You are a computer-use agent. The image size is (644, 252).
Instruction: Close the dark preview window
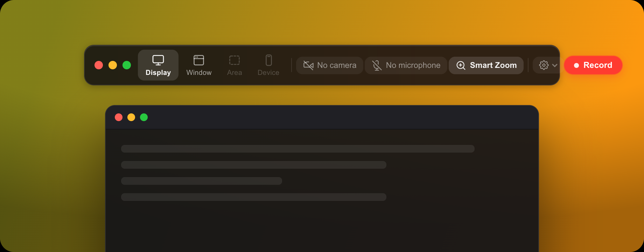point(119,117)
